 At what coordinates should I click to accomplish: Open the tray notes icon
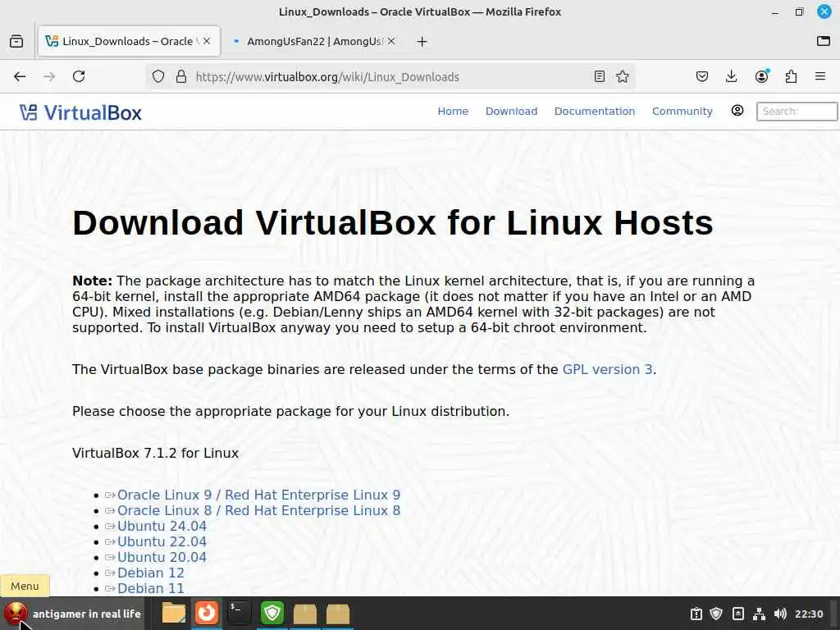(x=737, y=614)
